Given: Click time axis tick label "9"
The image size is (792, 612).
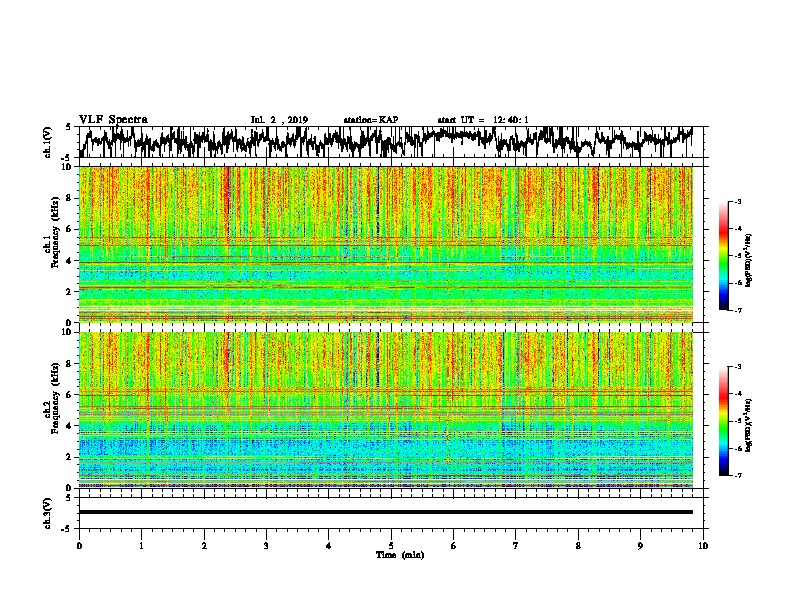Looking at the screenshot, I should point(640,546).
